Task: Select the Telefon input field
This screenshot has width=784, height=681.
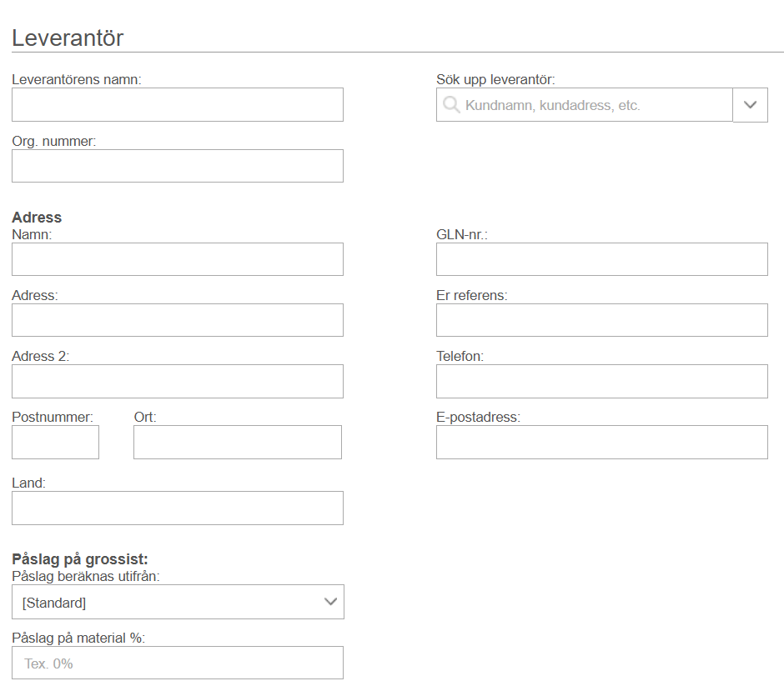Action: [x=601, y=381]
